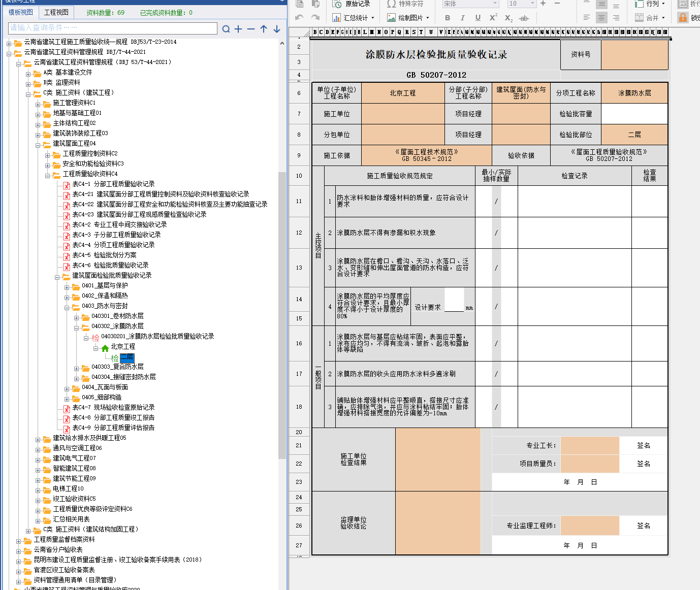Viewport: 700px width, 590px height.
Task: Apply superscript formatting
Action: (493, 18)
